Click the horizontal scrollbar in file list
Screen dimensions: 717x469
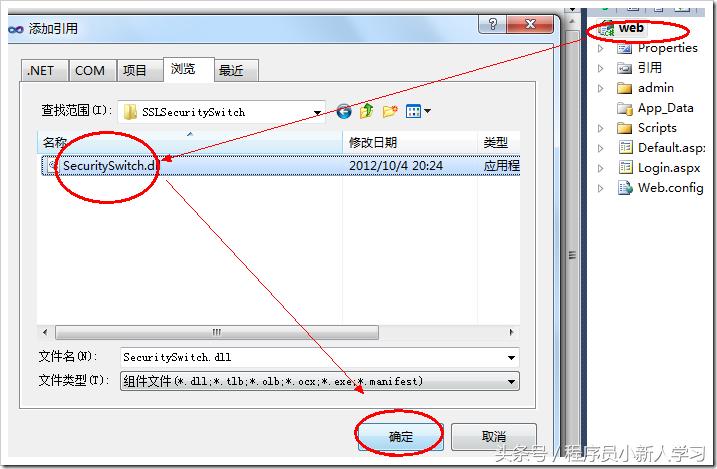pyautogui.click(x=217, y=332)
